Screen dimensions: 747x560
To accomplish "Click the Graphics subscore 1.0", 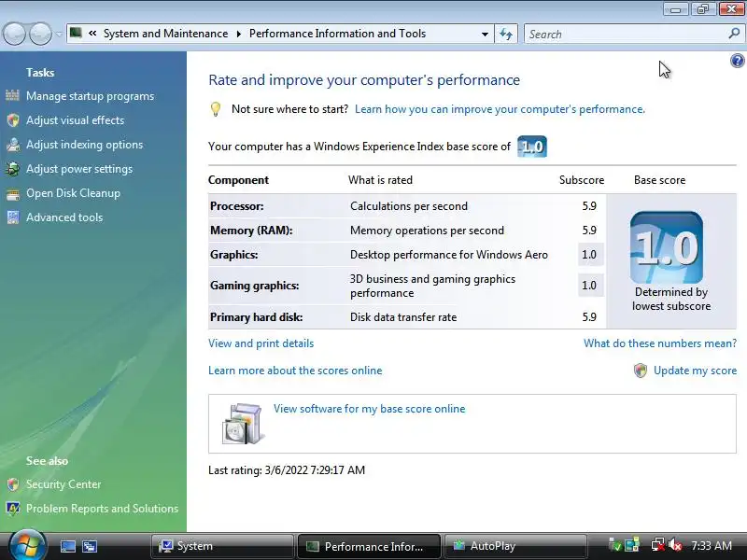I will click(589, 255).
